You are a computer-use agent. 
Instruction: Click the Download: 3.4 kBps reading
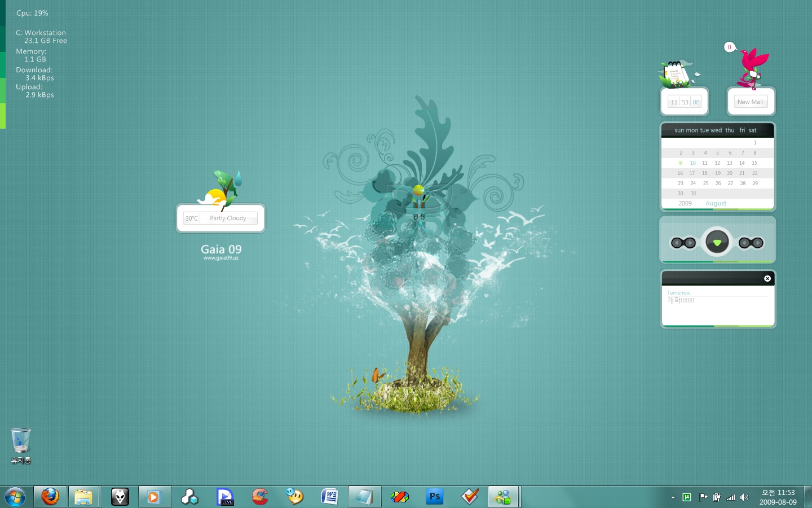[34, 74]
